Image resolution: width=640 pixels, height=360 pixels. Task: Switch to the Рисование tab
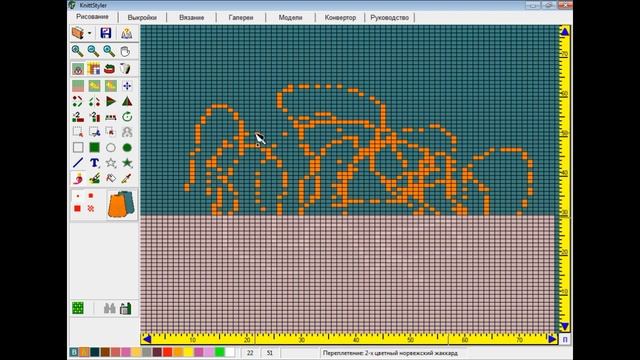pyautogui.click(x=92, y=17)
